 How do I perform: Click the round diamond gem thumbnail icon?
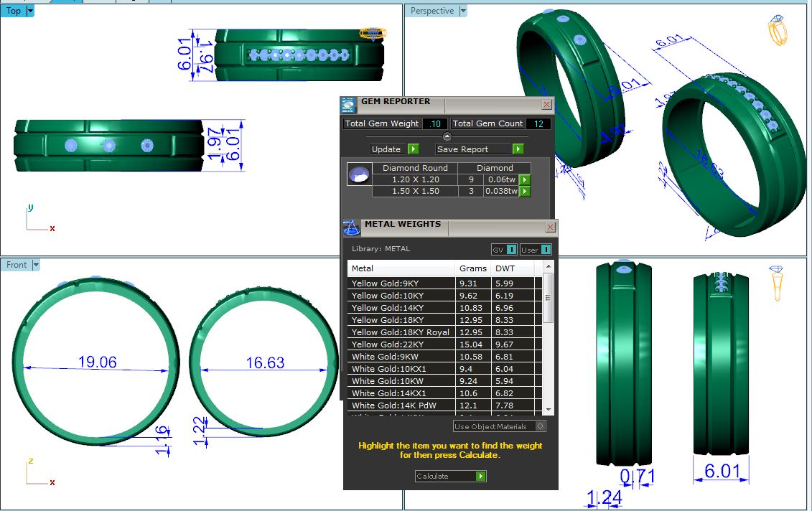[x=358, y=174]
